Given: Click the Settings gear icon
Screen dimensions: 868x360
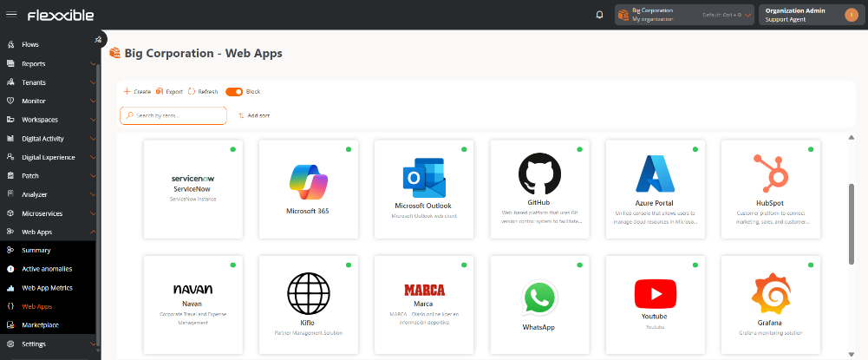Looking at the screenshot, I should (x=10, y=344).
